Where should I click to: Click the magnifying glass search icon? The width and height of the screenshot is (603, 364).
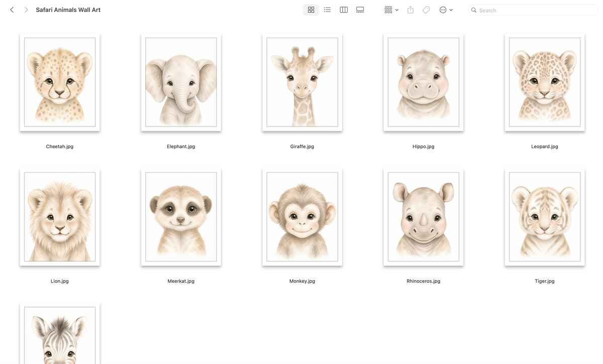tap(474, 10)
